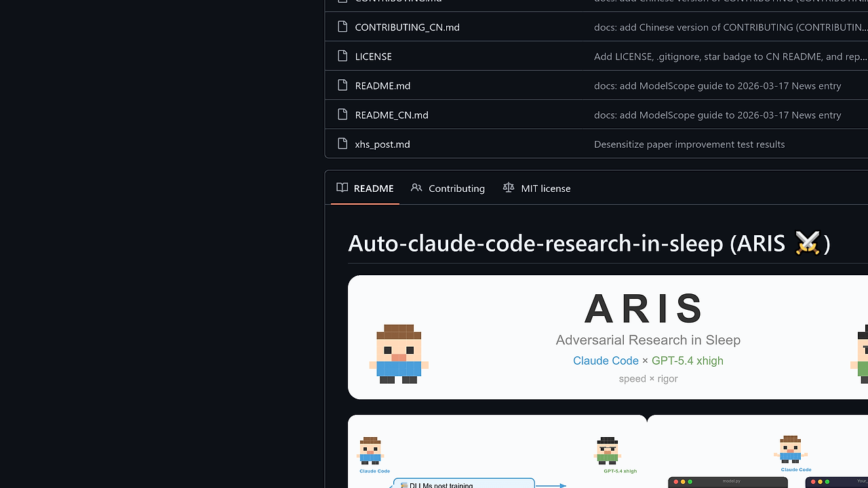Open the README.md file link

(x=382, y=85)
